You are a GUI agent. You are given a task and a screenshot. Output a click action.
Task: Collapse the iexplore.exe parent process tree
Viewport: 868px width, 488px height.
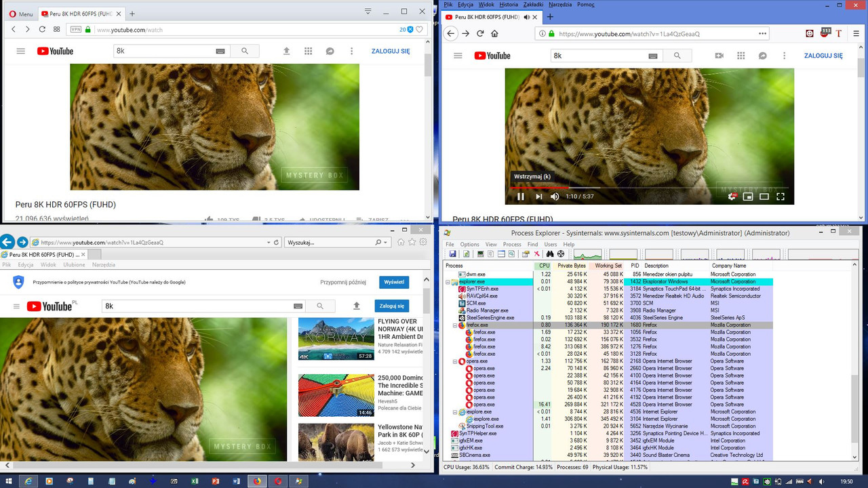455,412
